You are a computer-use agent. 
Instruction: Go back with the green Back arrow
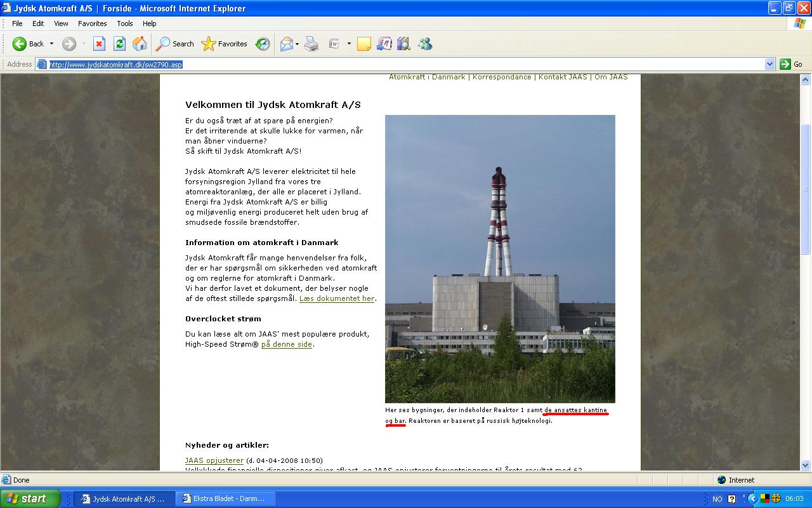point(20,44)
